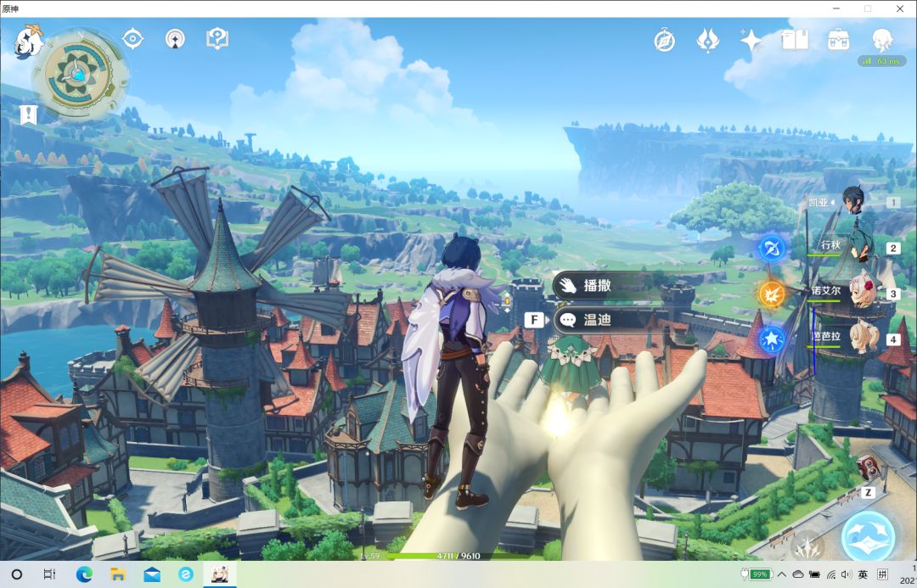The image size is (917, 588).
Task: Open the blue 'e' browser taskbar icon
Action: tap(186, 574)
